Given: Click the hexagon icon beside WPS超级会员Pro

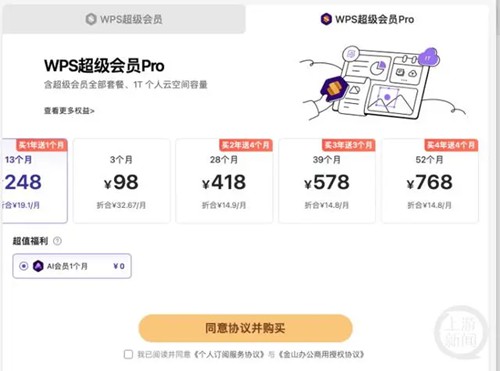Looking at the screenshot, I should click(x=326, y=19).
